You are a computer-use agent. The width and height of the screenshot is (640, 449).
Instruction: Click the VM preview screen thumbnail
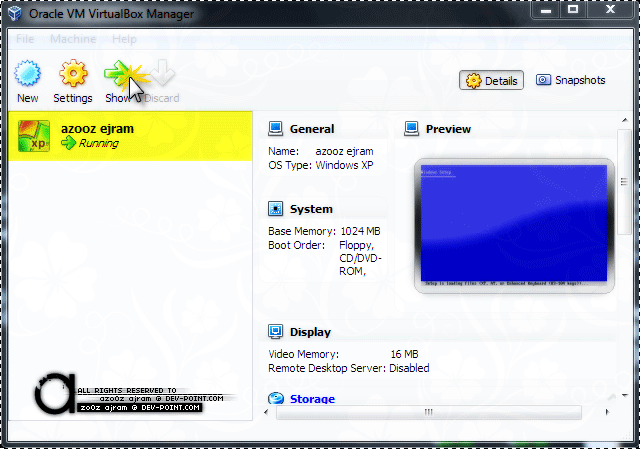(x=514, y=225)
